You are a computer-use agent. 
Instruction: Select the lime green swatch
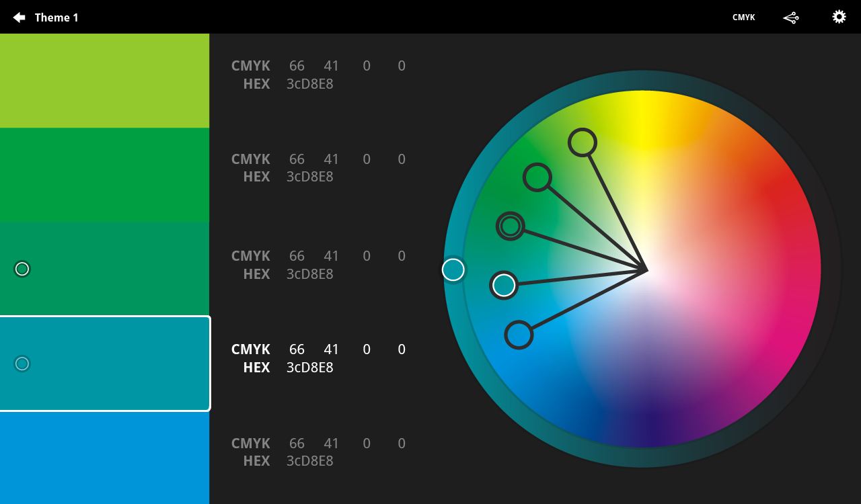pyautogui.click(x=104, y=81)
